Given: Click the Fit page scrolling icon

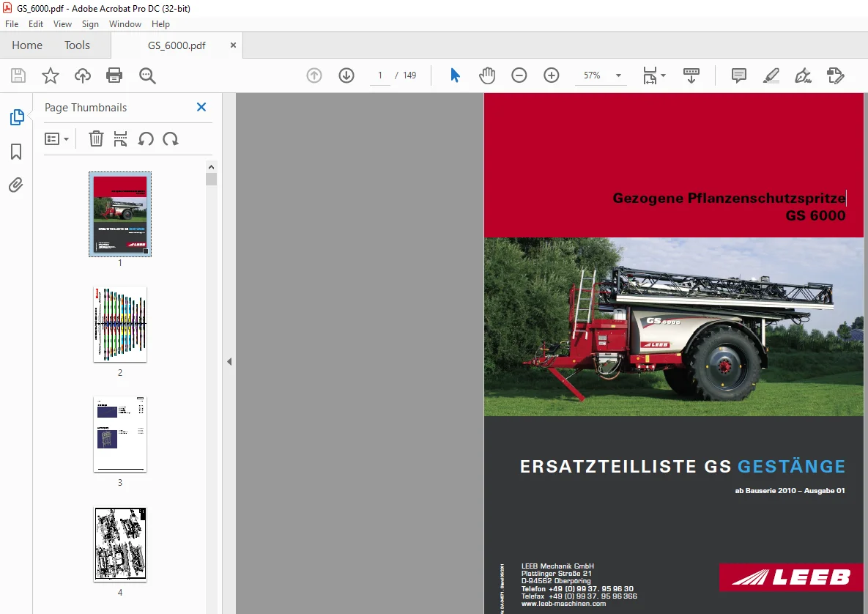Looking at the screenshot, I should click(x=650, y=75).
